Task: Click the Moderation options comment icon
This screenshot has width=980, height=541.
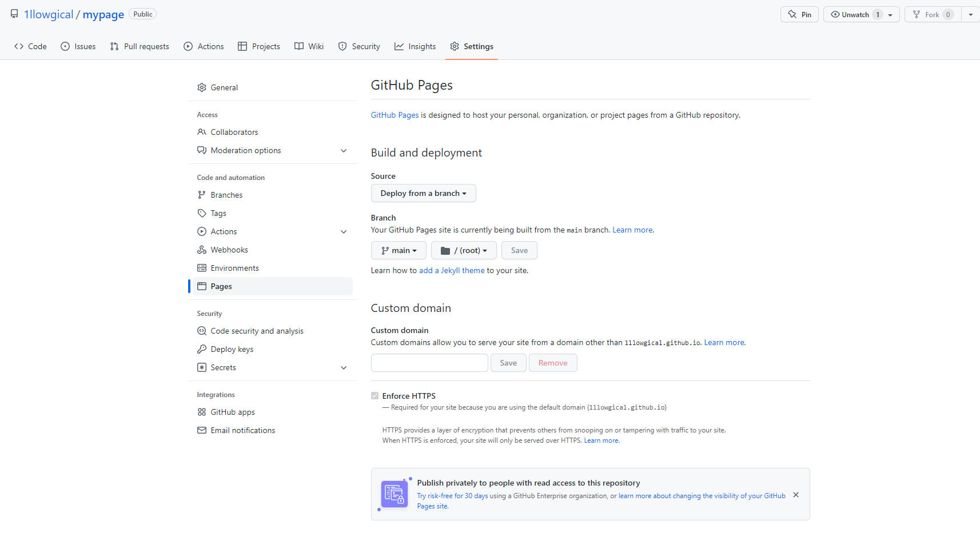Action: (202, 150)
